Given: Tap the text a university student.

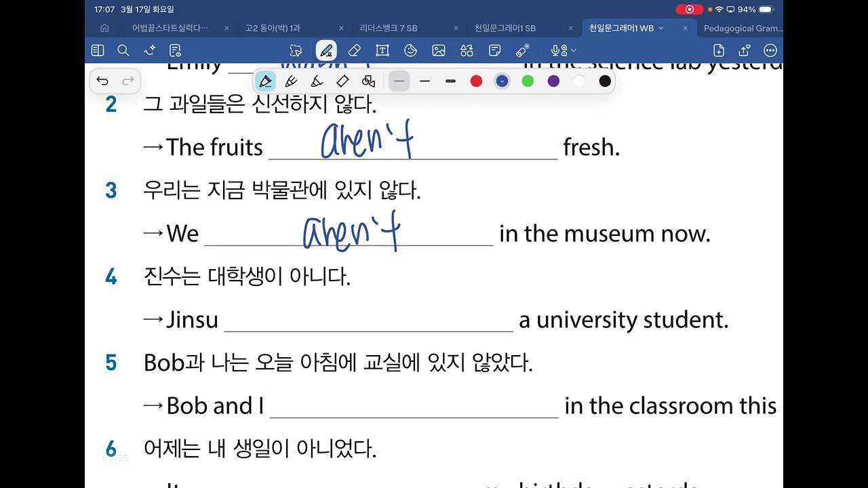Looking at the screenshot, I should click(x=624, y=320).
